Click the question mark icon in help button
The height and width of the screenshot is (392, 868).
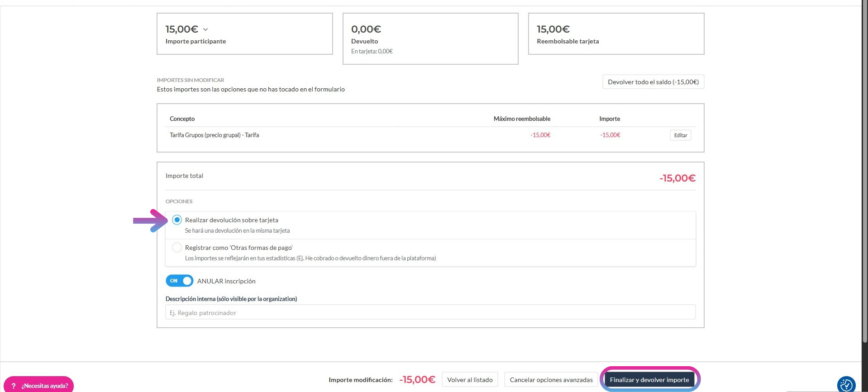pos(14,386)
